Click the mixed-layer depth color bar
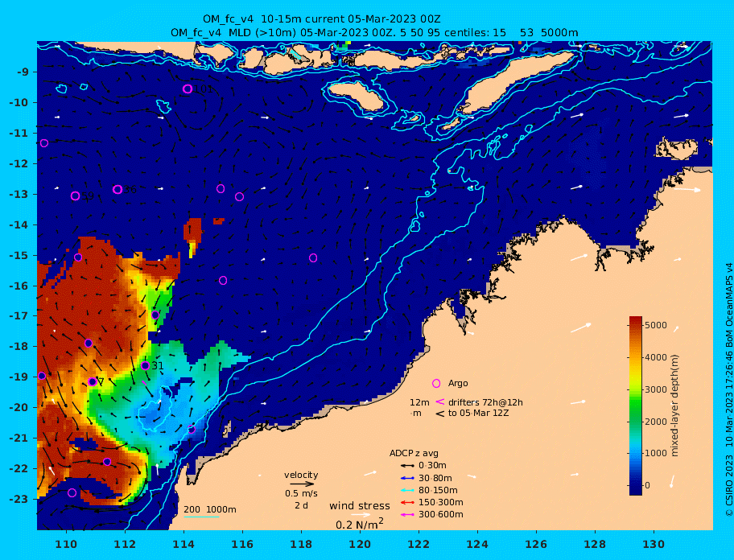This screenshot has width=734, height=560. (x=636, y=406)
